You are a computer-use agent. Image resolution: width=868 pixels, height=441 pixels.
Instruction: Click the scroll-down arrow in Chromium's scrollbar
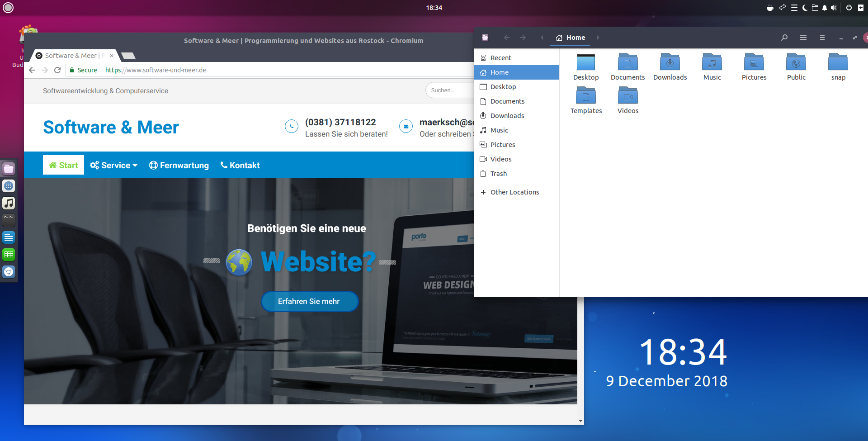580,421
